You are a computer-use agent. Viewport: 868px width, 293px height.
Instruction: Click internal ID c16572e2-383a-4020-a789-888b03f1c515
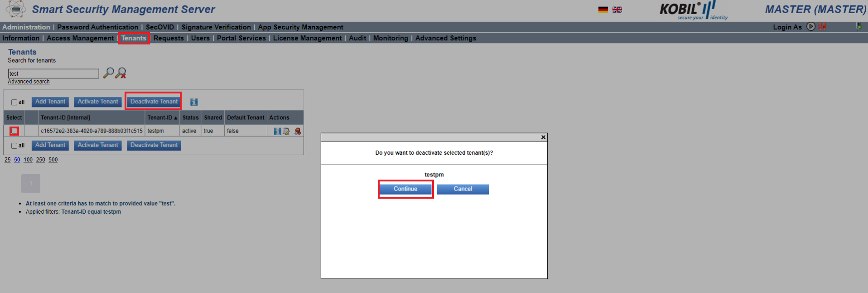click(92, 131)
